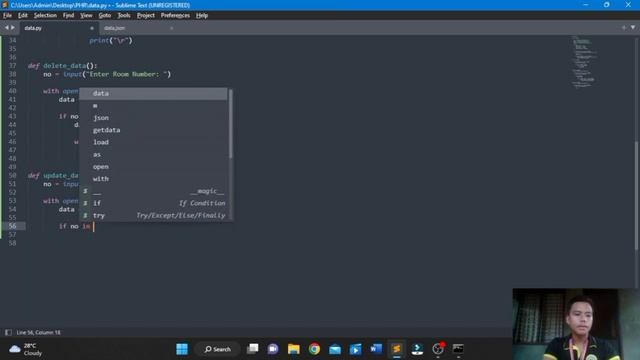Select the __magic__ snippet suggestion

point(153,191)
